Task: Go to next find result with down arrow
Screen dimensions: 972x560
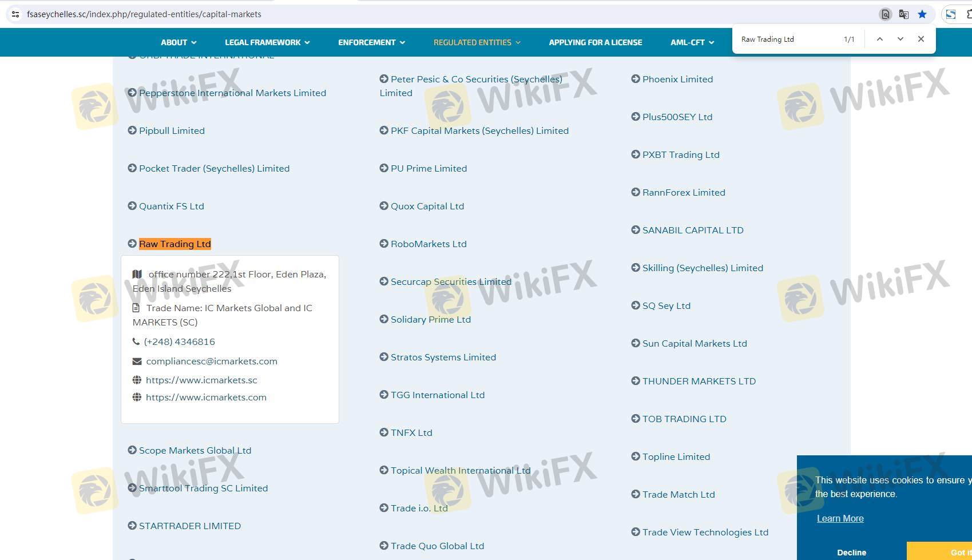Action: coord(900,39)
